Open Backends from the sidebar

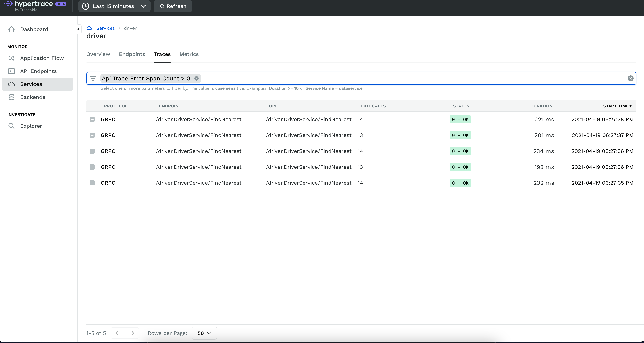click(x=33, y=97)
